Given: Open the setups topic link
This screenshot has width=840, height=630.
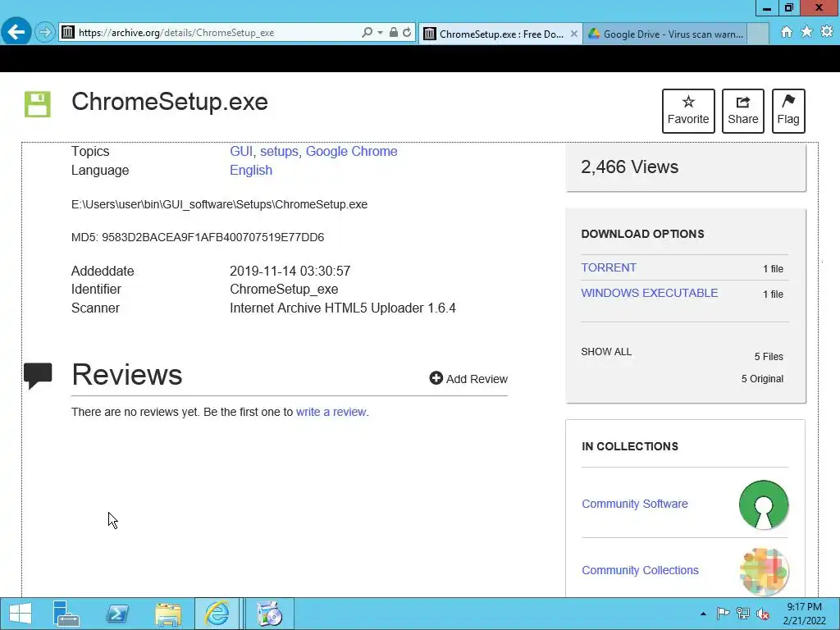Looking at the screenshot, I should tap(279, 152).
